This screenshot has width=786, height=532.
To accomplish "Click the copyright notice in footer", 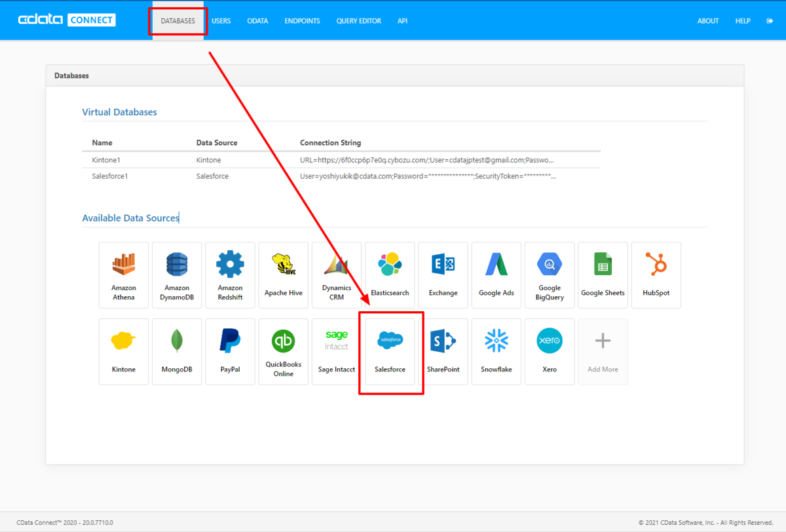I will tap(706, 523).
